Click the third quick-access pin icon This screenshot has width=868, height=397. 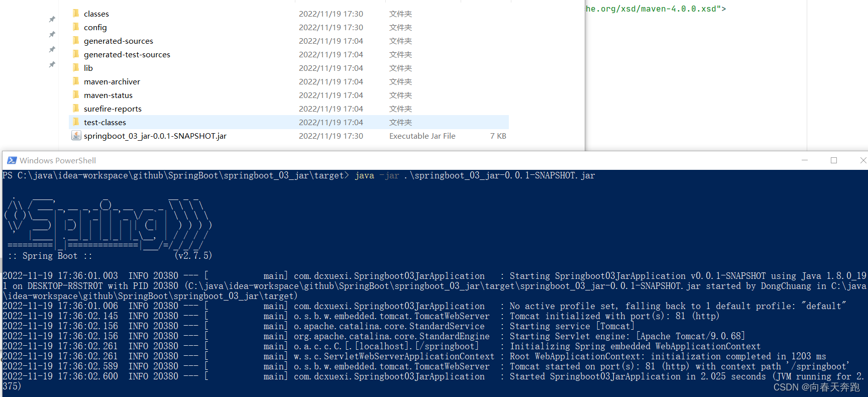(52, 49)
